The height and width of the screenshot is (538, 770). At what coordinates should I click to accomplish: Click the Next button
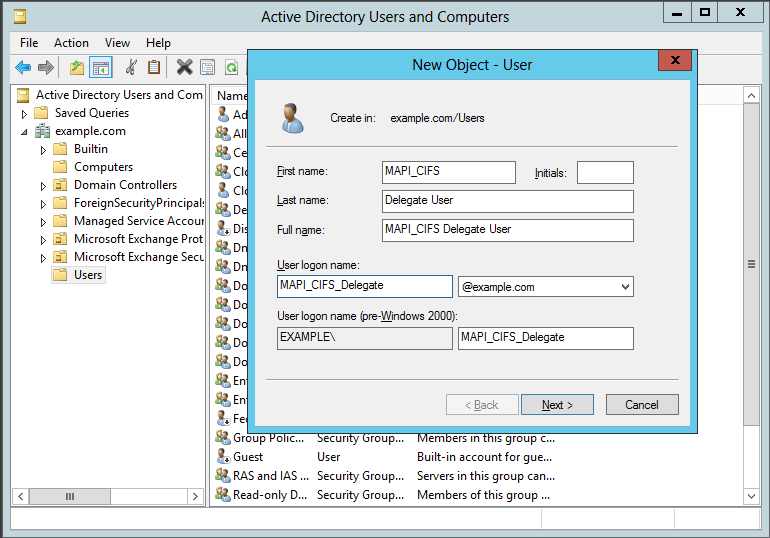pos(557,404)
